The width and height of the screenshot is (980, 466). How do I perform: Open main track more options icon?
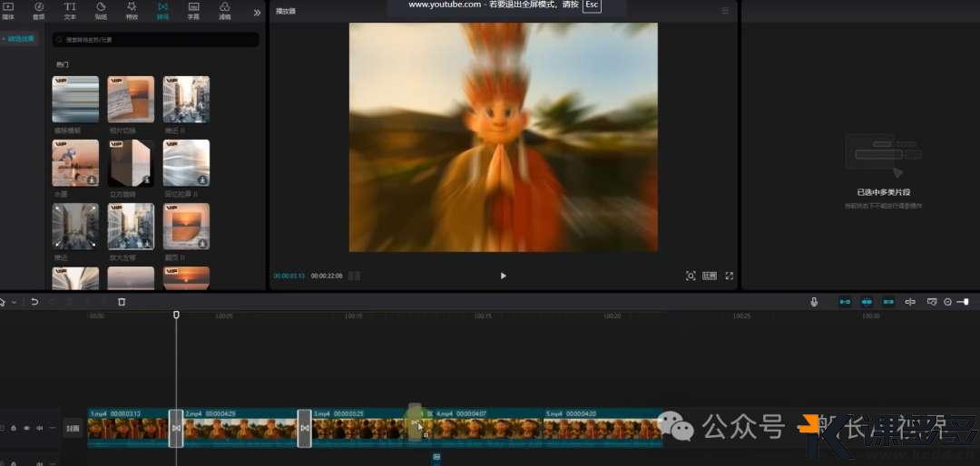(53, 429)
